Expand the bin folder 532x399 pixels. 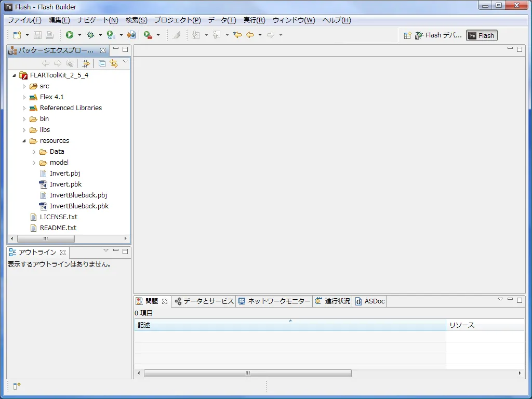(24, 119)
